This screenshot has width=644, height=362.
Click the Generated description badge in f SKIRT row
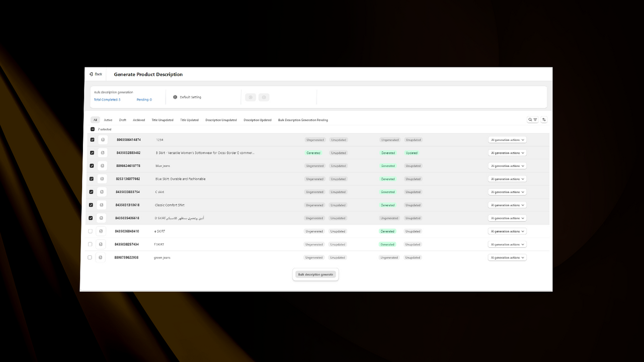click(387, 244)
